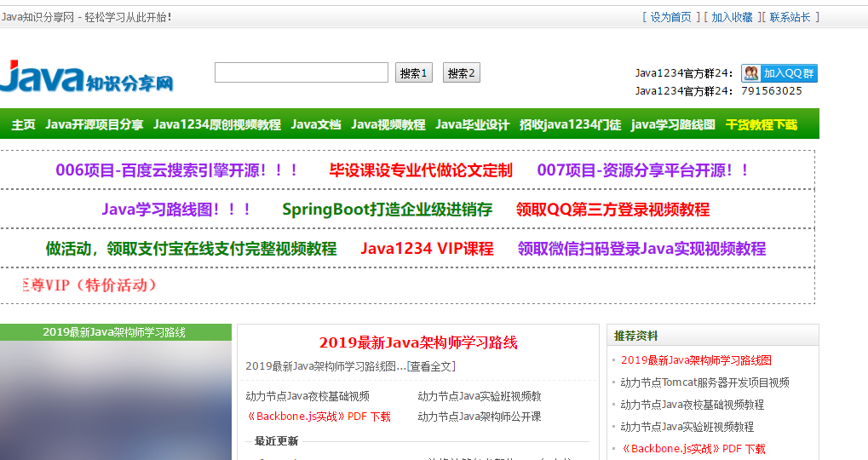Click the 推荐资料 panel heading
Viewport: 868px width, 460px height.
(x=636, y=336)
